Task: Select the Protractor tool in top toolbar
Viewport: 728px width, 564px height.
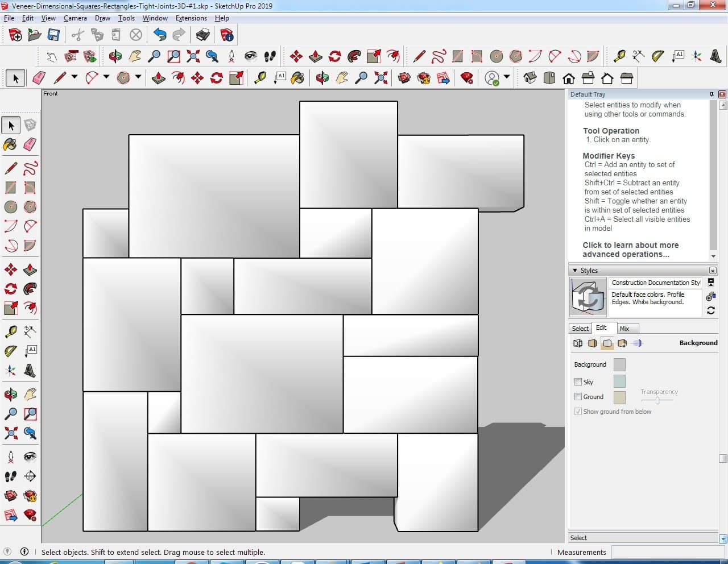Action: [658, 56]
